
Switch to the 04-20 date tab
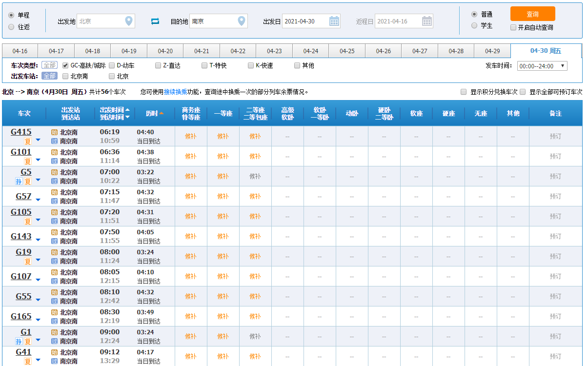coord(165,51)
